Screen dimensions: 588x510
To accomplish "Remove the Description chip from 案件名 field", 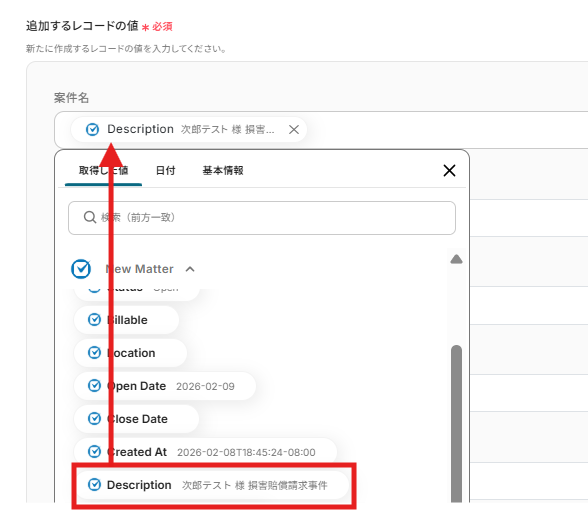I will 294,129.
